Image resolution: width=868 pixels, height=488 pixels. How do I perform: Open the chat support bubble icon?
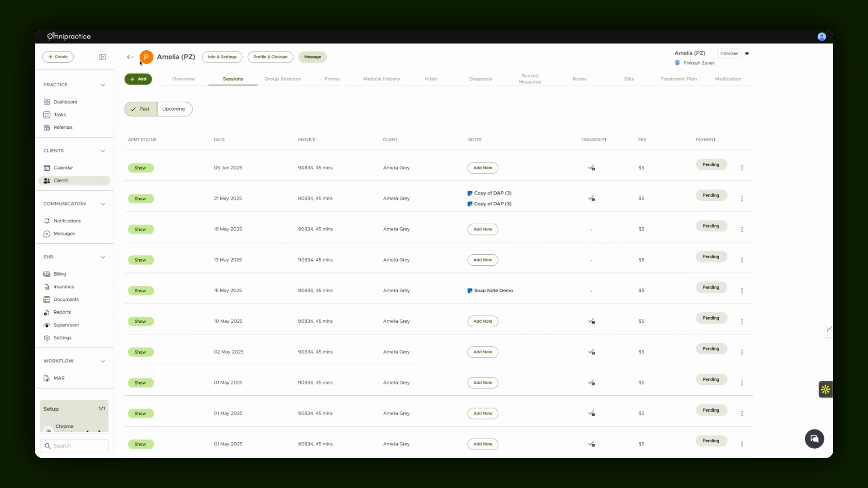(x=814, y=439)
